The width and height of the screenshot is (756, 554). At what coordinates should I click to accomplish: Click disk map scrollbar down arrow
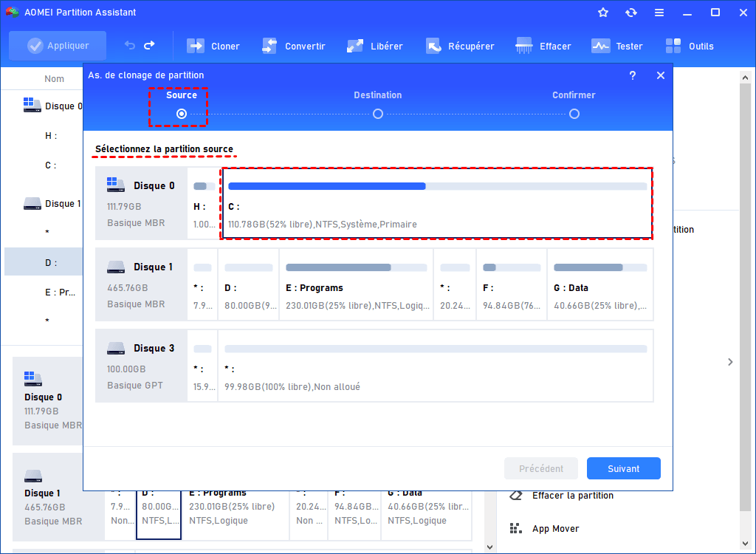(490, 547)
